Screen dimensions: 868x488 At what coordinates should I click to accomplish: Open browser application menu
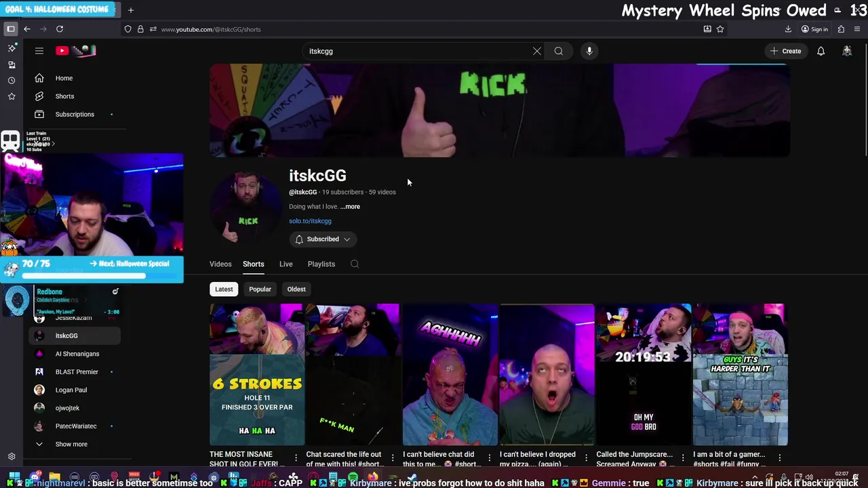coord(858,29)
